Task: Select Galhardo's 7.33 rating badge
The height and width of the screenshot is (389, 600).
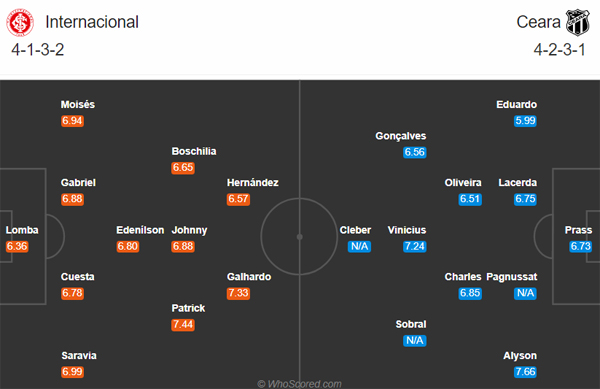Action: point(238,293)
